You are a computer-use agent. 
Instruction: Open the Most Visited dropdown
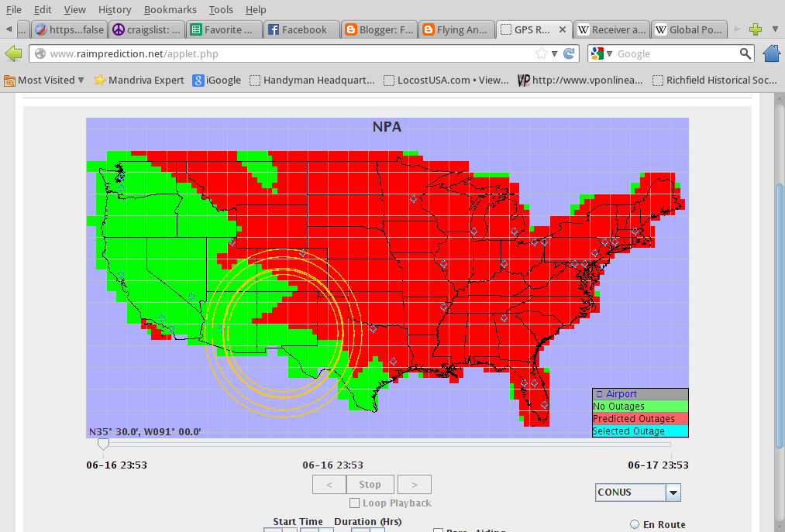point(44,80)
